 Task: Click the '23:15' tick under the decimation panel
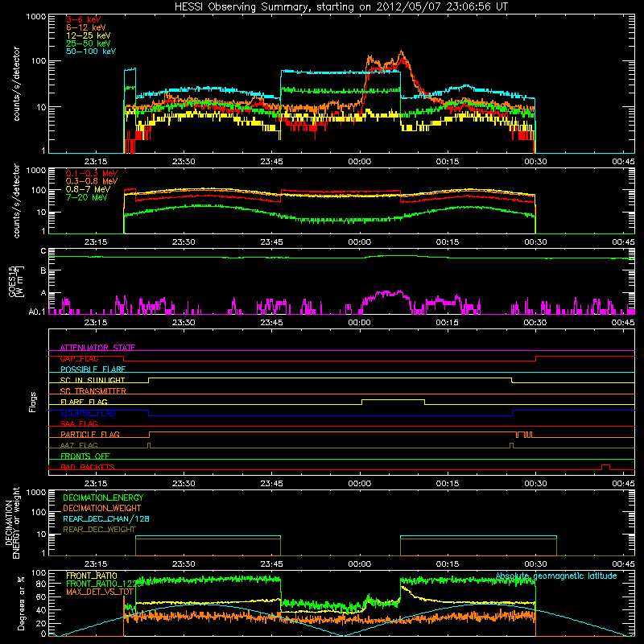coord(96,564)
